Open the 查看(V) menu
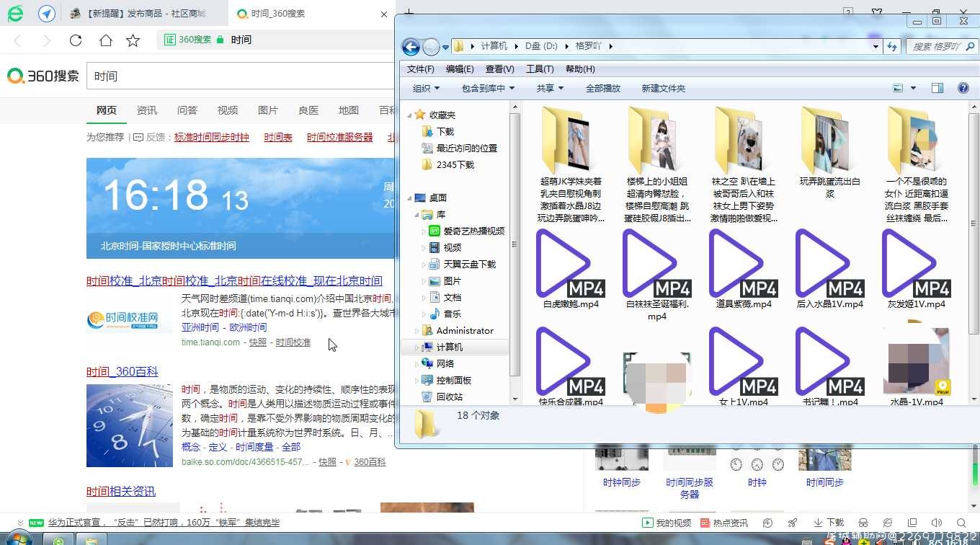980x545 pixels. click(x=500, y=69)
